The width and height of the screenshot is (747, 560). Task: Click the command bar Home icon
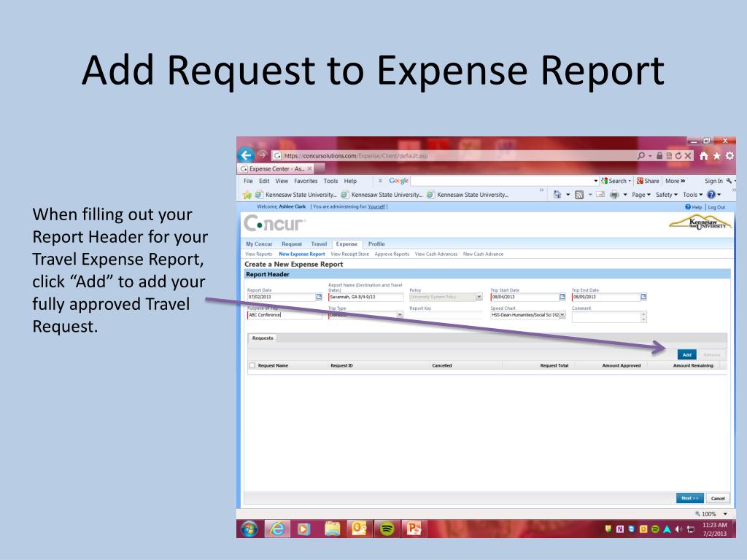pyautogui.click(x=557, y=194)
